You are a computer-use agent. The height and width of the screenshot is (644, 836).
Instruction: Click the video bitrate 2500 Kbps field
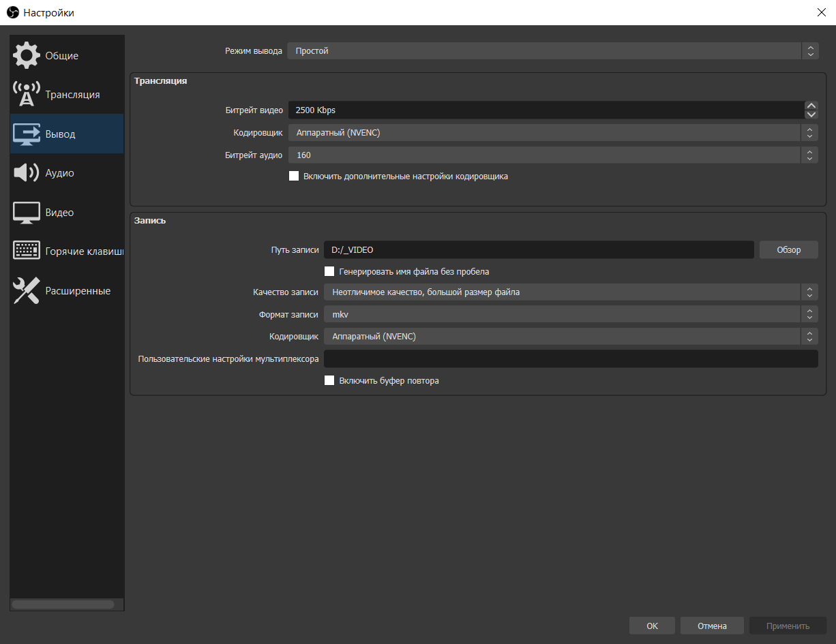(546, 110)
